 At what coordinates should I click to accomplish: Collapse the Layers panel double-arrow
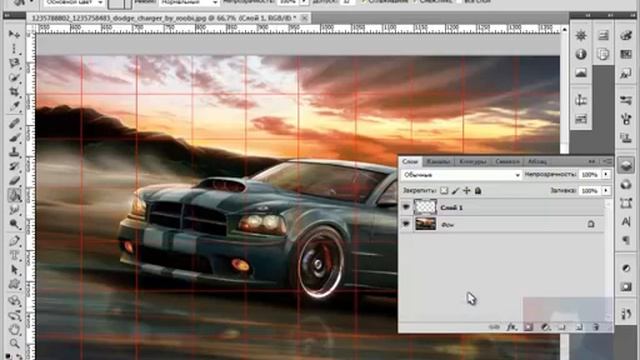592,162
